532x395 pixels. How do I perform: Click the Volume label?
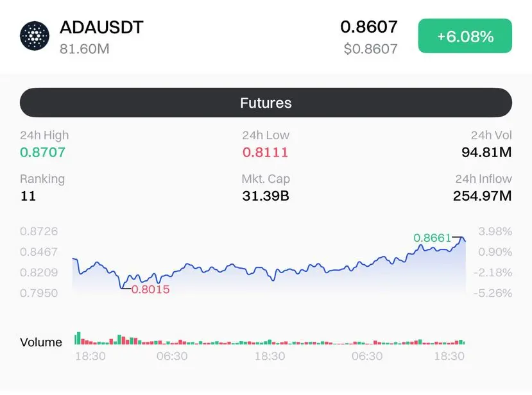(x=41, y=342)
